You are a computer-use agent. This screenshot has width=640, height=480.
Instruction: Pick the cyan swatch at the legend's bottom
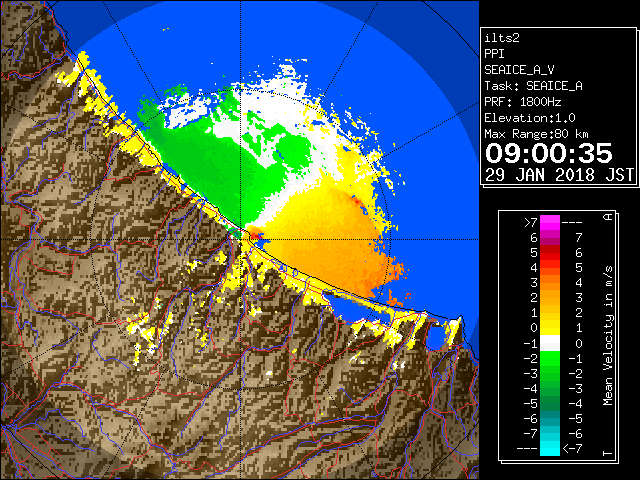(x=550, y=448)
